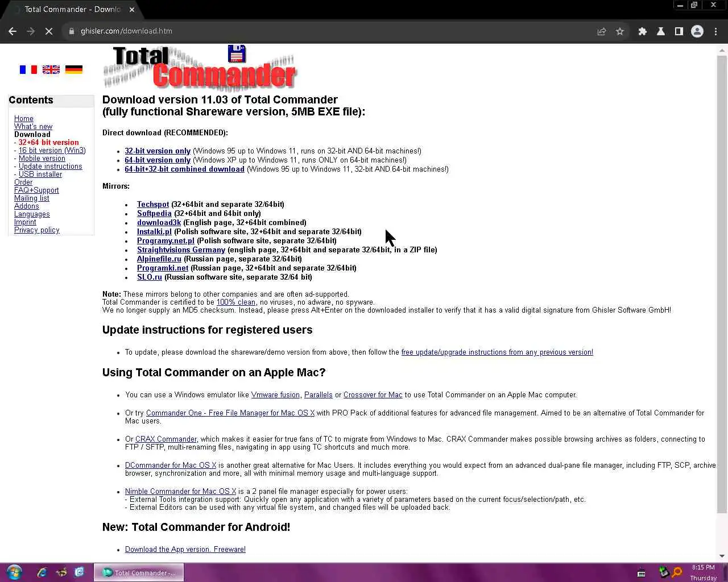
Task: Open the Programki.net mirror link
Action: [163, 268]
